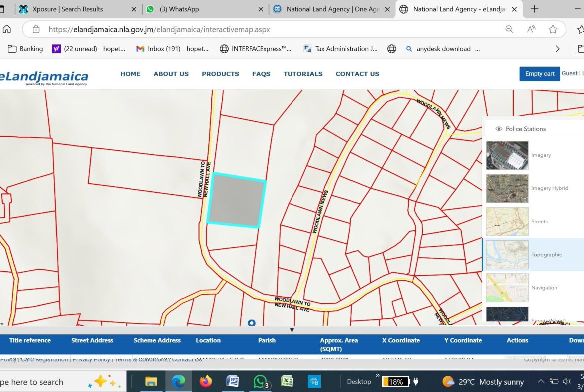Select the highlighted cyan parcel on map

236,200
